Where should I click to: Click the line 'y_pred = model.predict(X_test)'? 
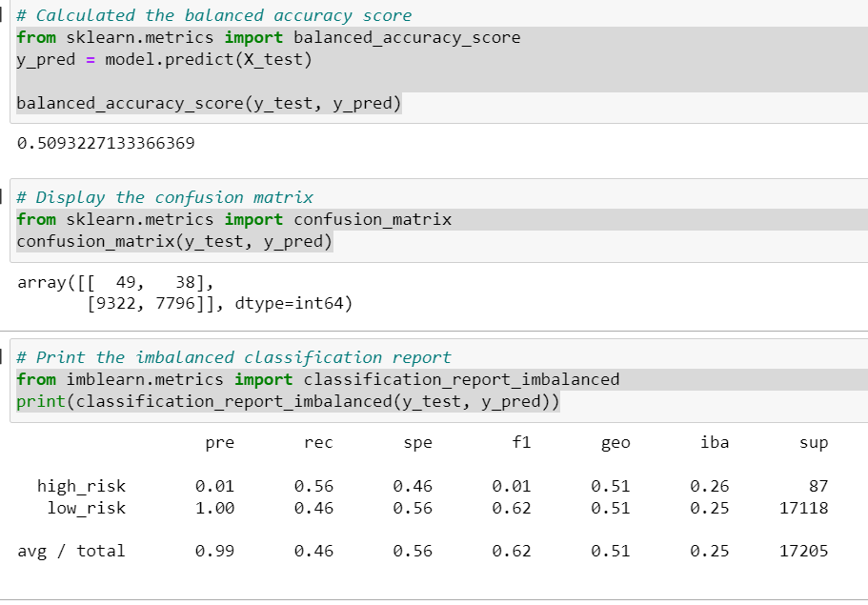point(165,60)
